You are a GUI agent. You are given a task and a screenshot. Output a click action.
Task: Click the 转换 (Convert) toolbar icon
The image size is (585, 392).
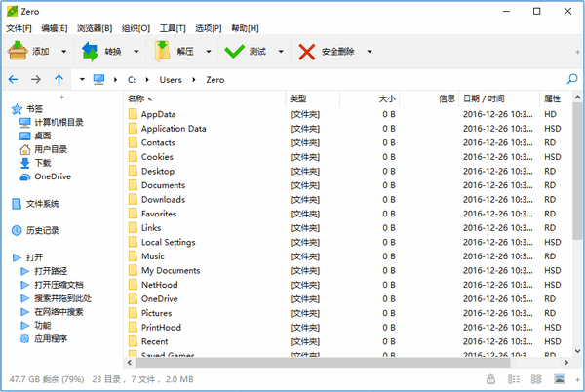coord(90,51)
